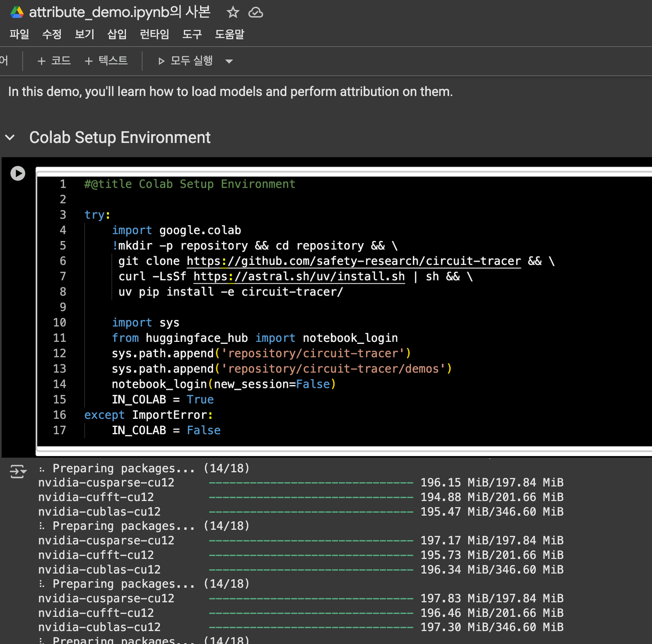The width and height of the screenshot is (652, 644).
Task: Click progress bar for 196.46 MiB nvidia-cufft-cu12
Action: tap(311, 613)
